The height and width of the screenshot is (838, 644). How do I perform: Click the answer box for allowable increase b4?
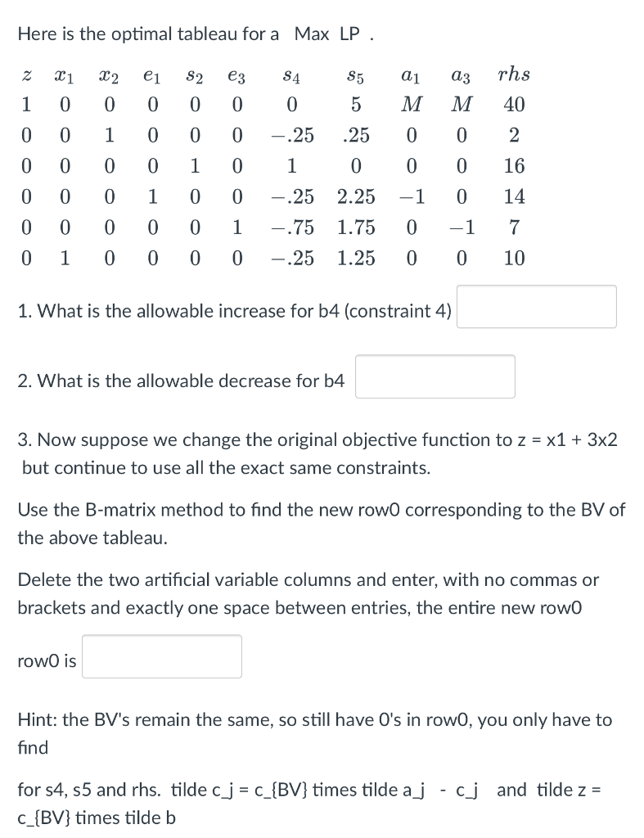click(x=536, y=306)
